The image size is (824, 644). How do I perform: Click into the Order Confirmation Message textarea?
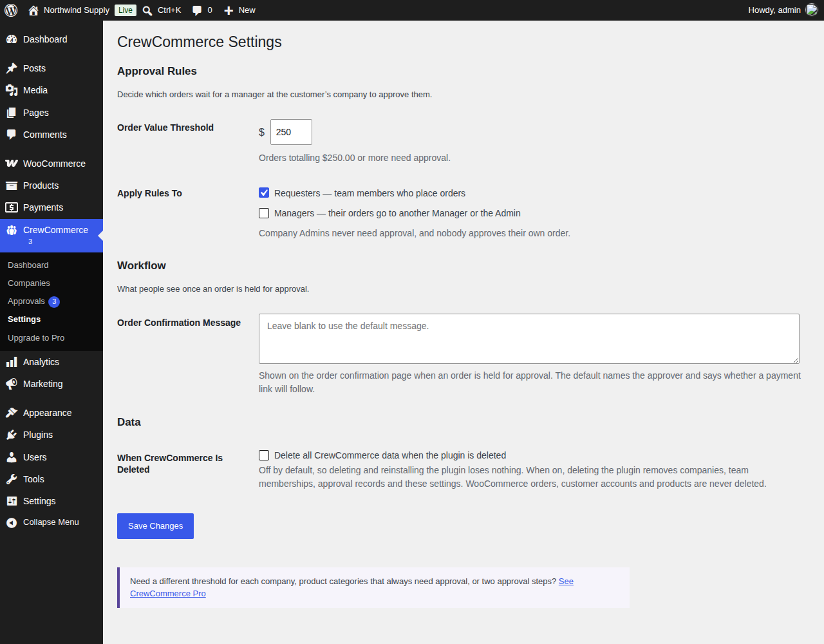click(529, 339)
